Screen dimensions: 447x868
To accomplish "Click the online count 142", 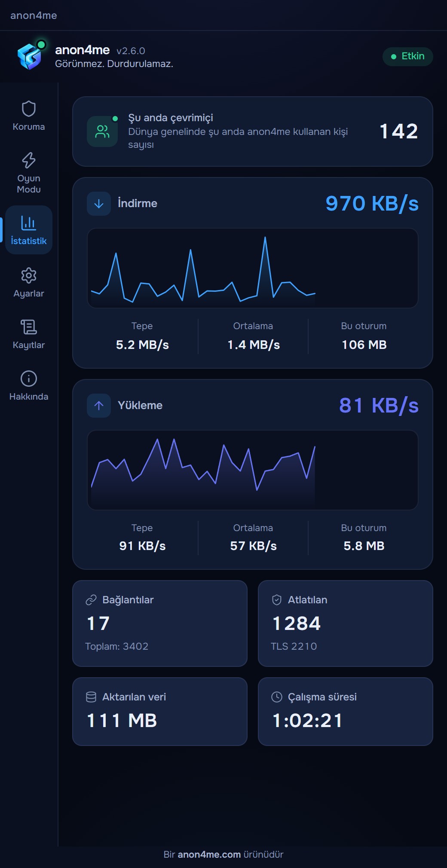I will pyautogui.click(x=399, y=131).
